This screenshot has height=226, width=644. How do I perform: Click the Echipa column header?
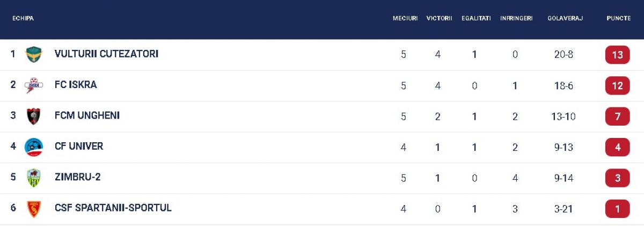click(x=23, y=18)
